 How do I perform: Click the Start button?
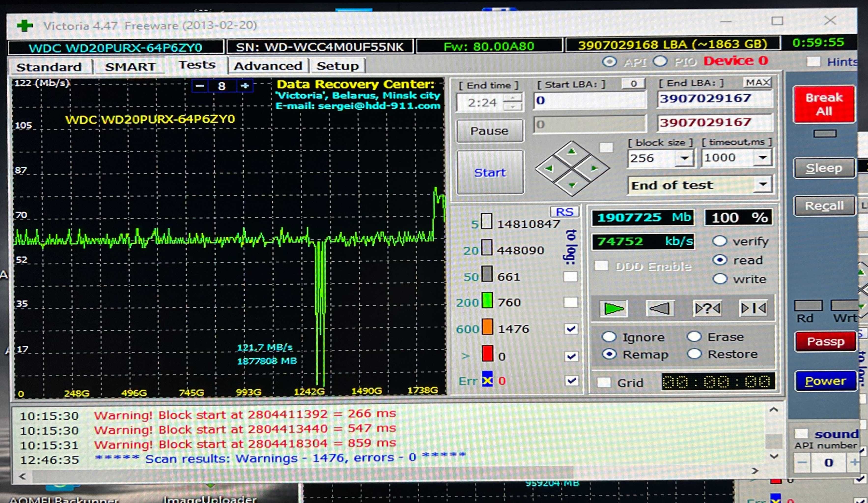490,172
